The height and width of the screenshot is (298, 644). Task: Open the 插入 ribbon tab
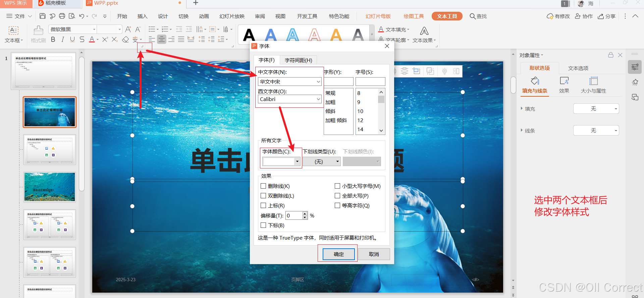point(142,16)
